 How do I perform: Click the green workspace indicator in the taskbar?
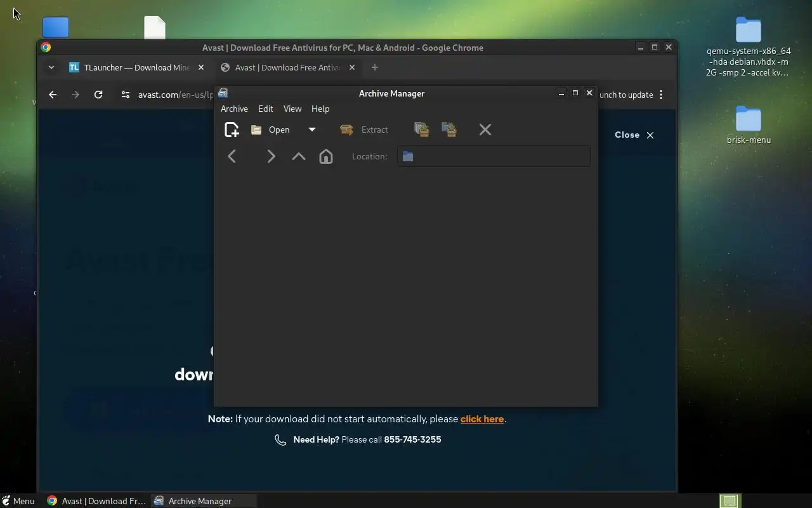[x=730, y=501]
